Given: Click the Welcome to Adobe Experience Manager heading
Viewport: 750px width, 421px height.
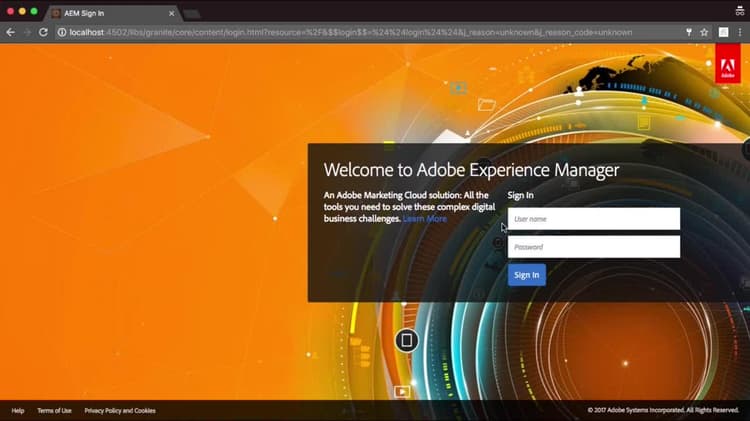Looking at the screenshot, I should (471, 170).
